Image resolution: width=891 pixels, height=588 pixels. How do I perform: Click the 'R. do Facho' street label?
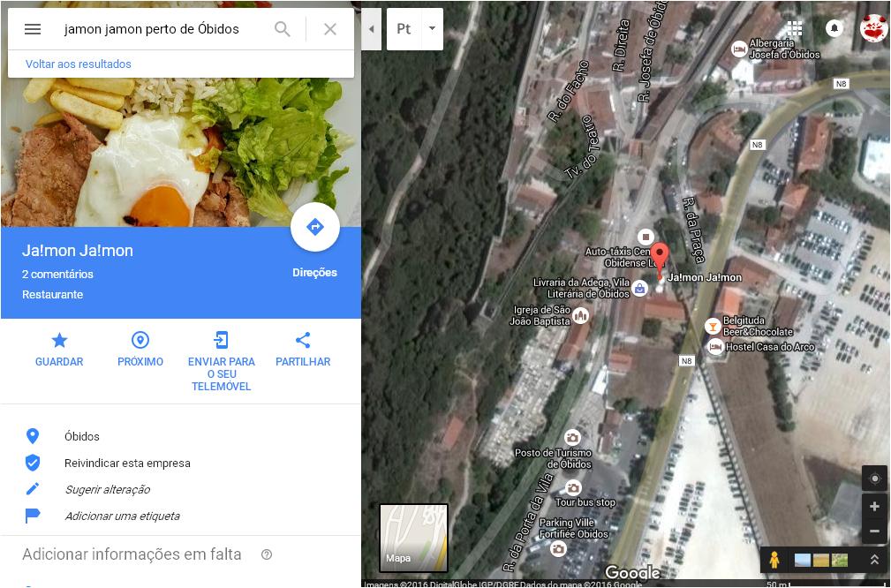[x=568, y=92]
